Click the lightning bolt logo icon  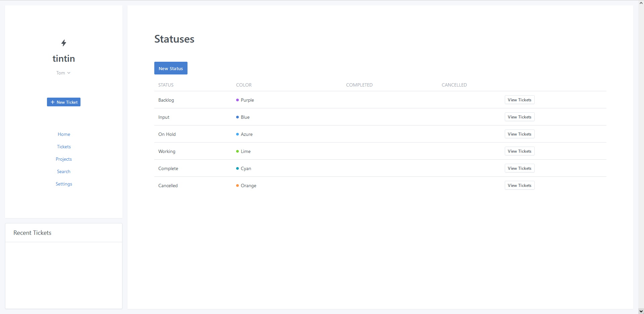point(64,43)
